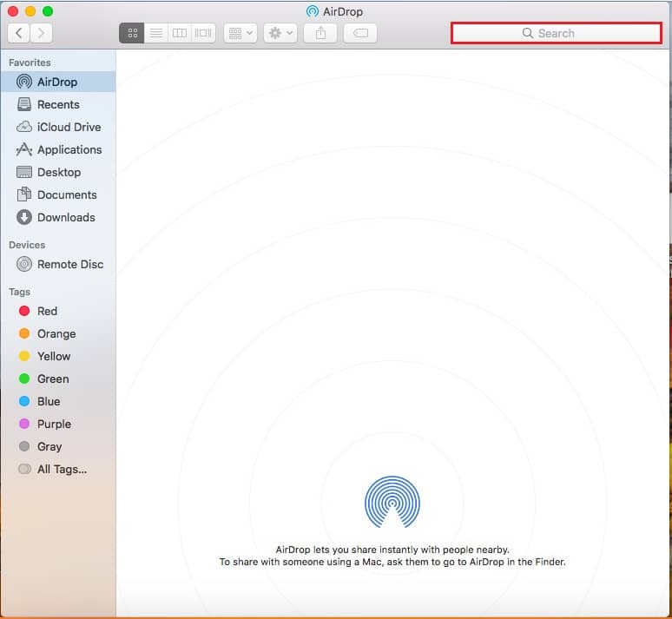Click the large blue AirDrop radar icon
This screenshot has height=619, width=672.
pyautogui.click(x=392, y=502)
